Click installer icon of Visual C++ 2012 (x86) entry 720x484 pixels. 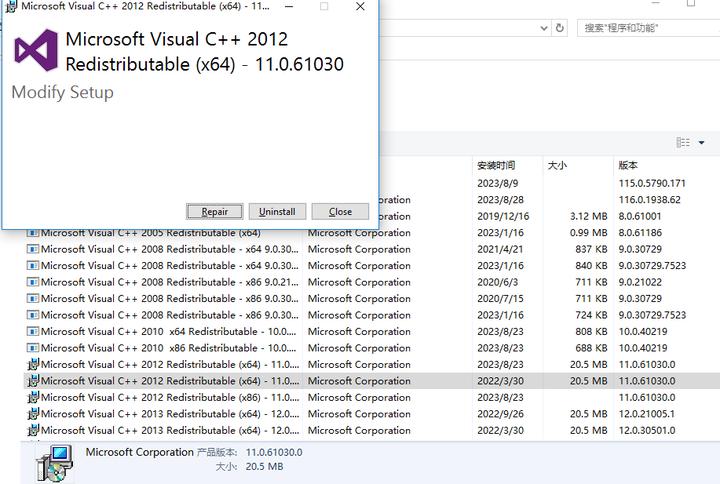[x=33, y=397]
